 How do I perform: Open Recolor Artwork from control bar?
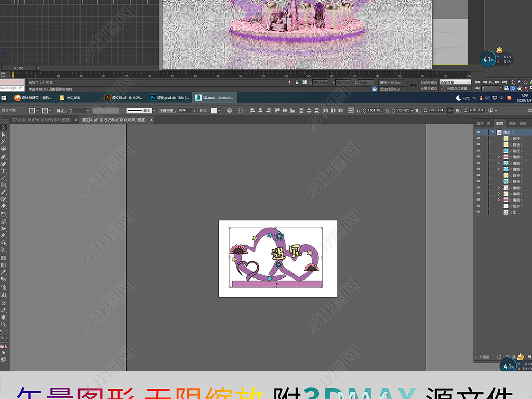[x=230, y=110]
